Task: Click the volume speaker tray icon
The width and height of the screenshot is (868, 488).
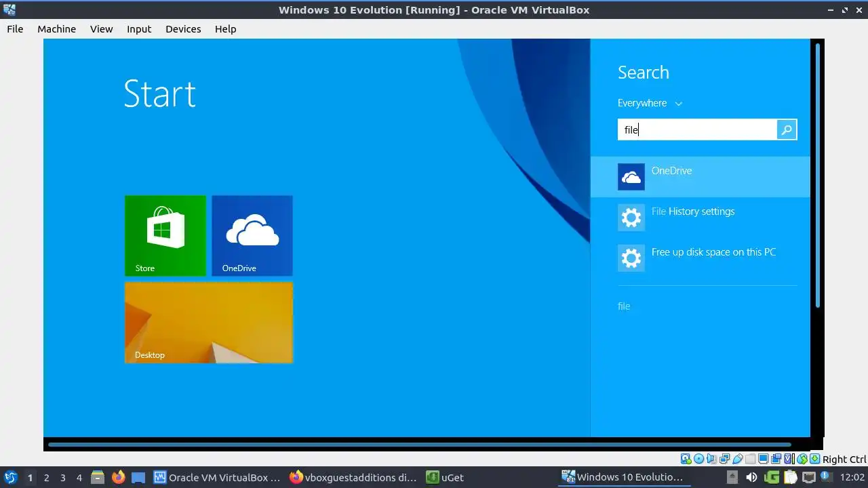Action: [x=751, y=477]
